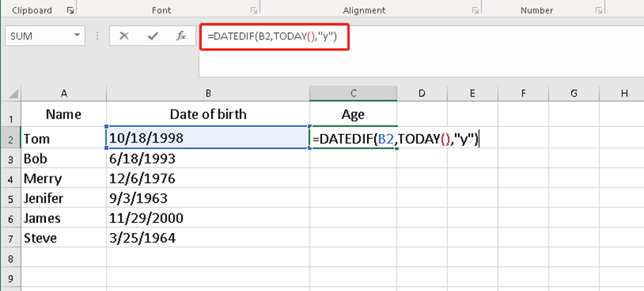The width and height of the screenshot is (644, 291).
Task: Click the date 3/25/1964 cell
Action: (x=208, y=238)
